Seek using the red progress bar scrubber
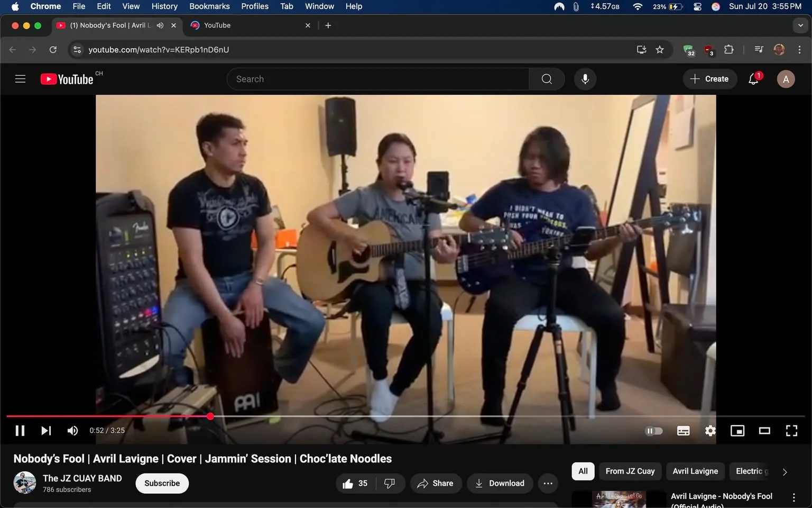812x508 pixels. (x=210, y=416)
